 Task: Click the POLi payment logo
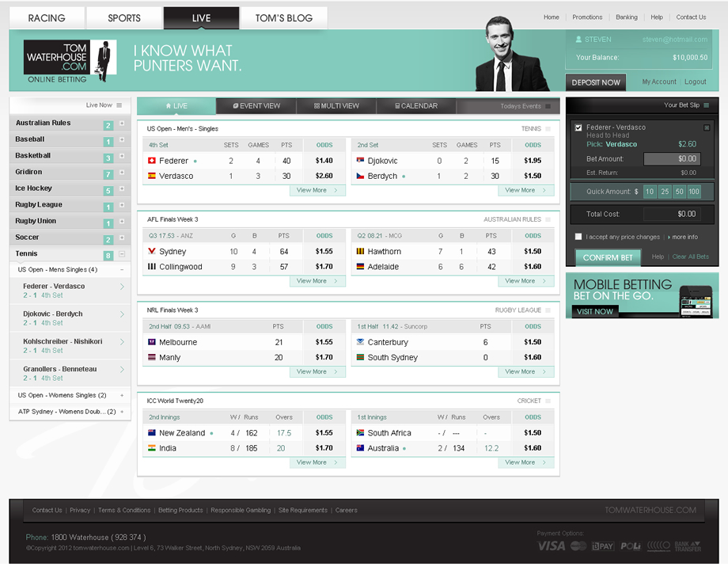(631, 546)
